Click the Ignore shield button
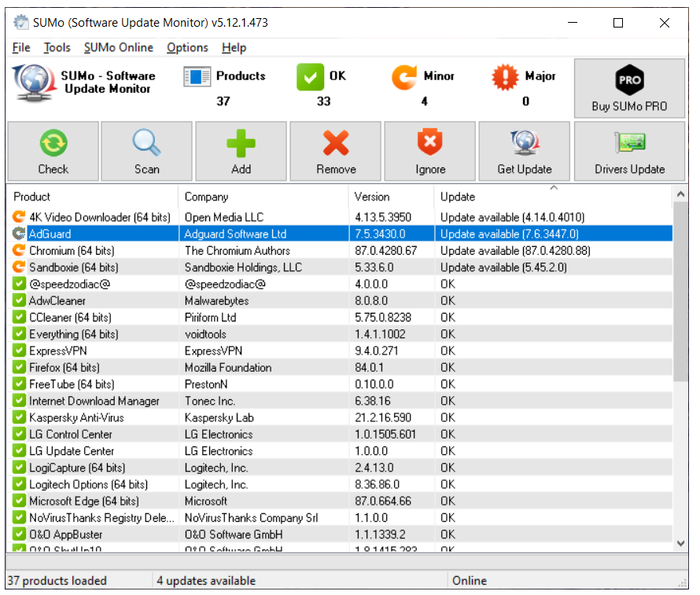This screenshot has width=700, height=595. [430, 151]
